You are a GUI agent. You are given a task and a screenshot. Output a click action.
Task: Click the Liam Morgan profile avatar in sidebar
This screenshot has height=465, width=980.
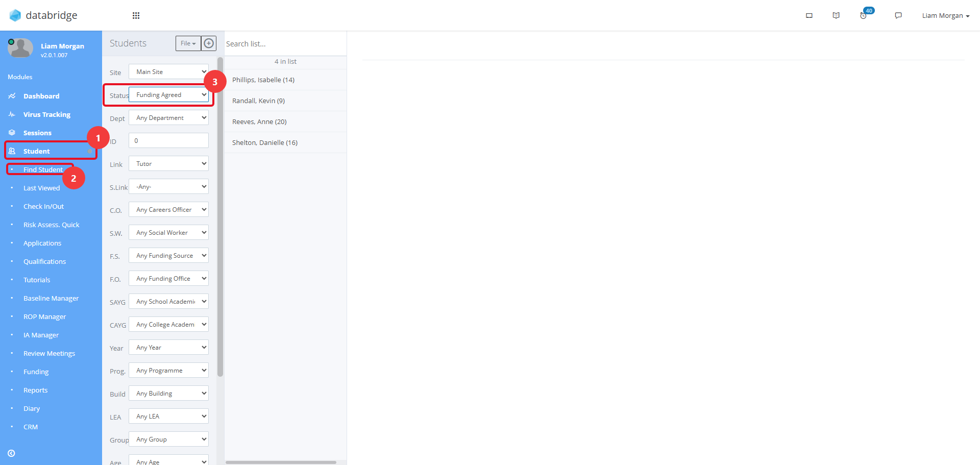(20, 48)
